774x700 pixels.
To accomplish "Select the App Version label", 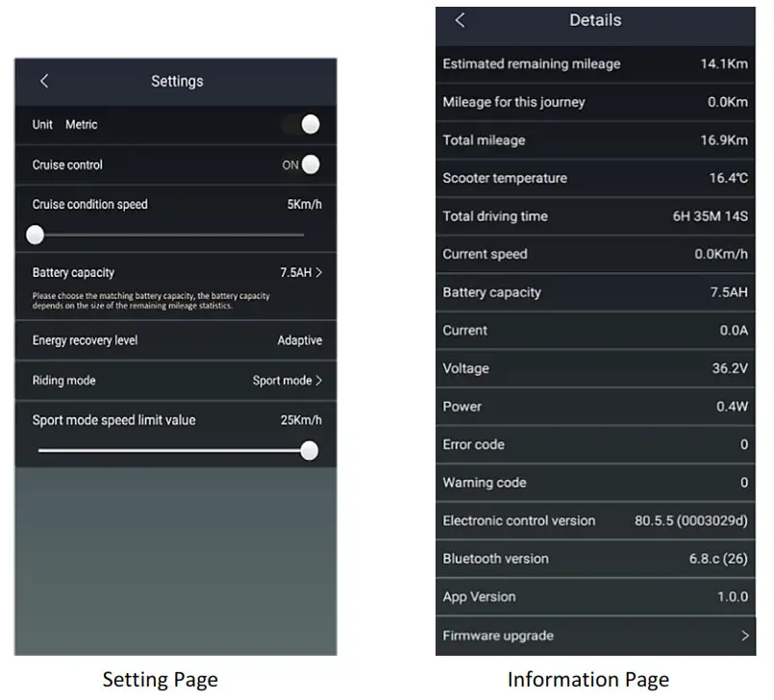I will pos(479,597).
